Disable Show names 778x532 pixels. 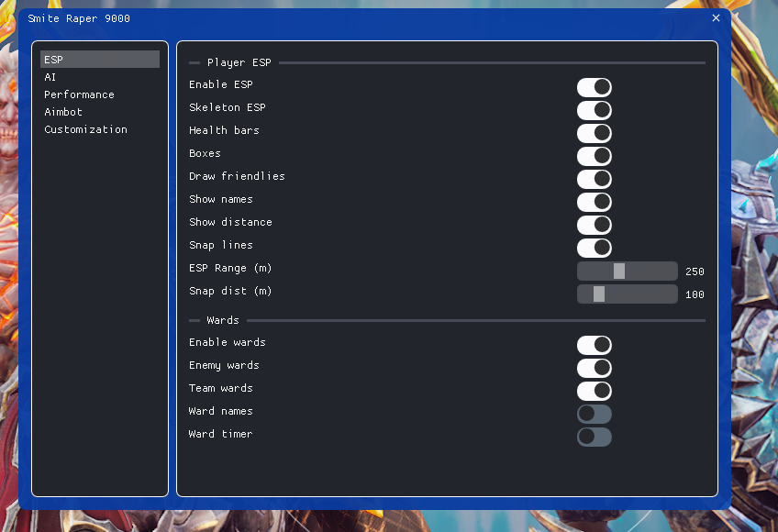click(x=594, y=202)
